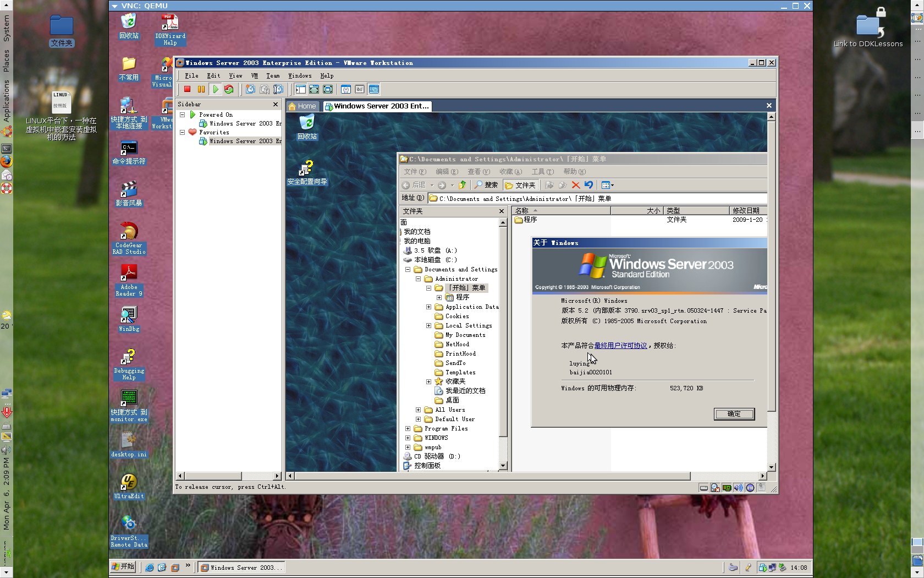Click the Revert to snapshot icon
The image size is (924, 578).
tap(265, 89)
